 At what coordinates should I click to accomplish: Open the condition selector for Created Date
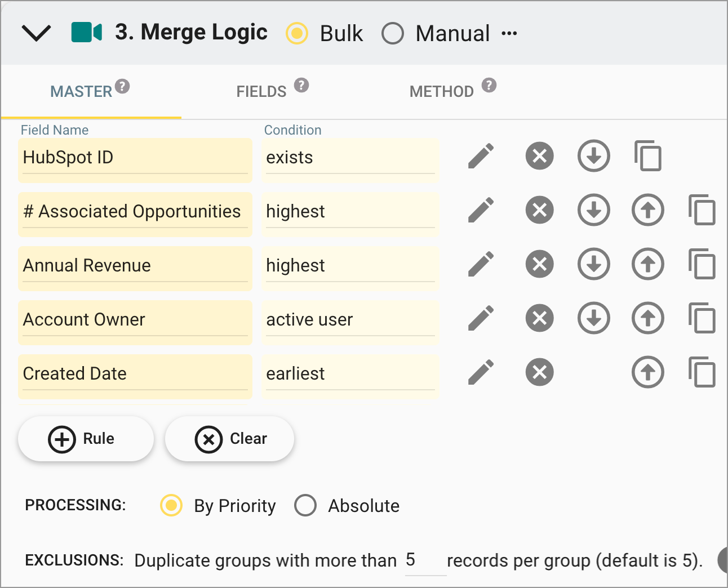(x=350, y=373)
